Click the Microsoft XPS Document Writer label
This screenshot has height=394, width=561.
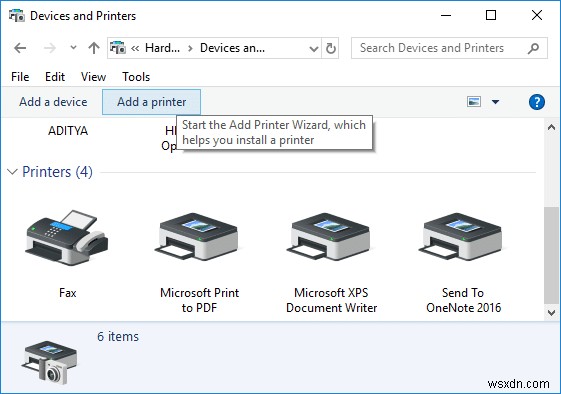331,300
